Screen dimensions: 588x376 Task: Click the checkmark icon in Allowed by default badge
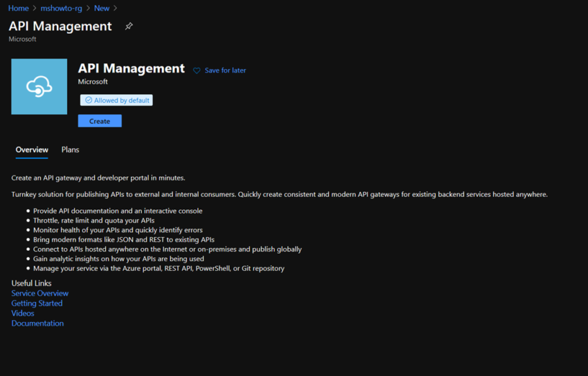point(89,100)
